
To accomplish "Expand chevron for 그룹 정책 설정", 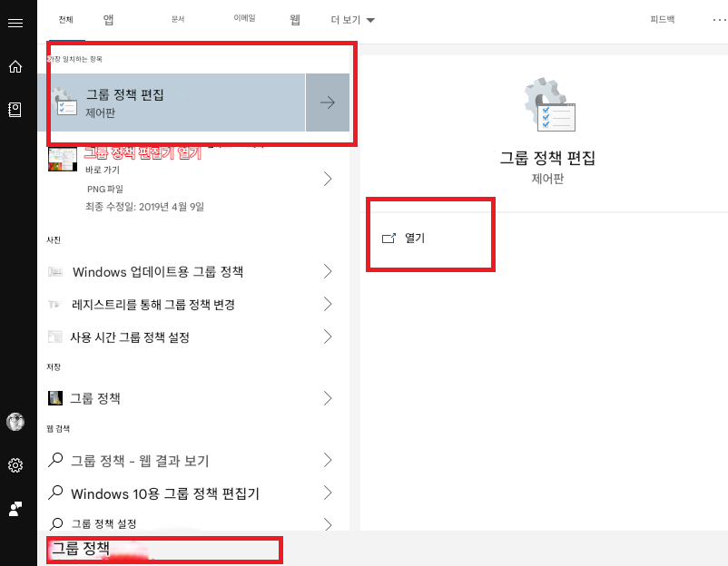I will point(328,524).
